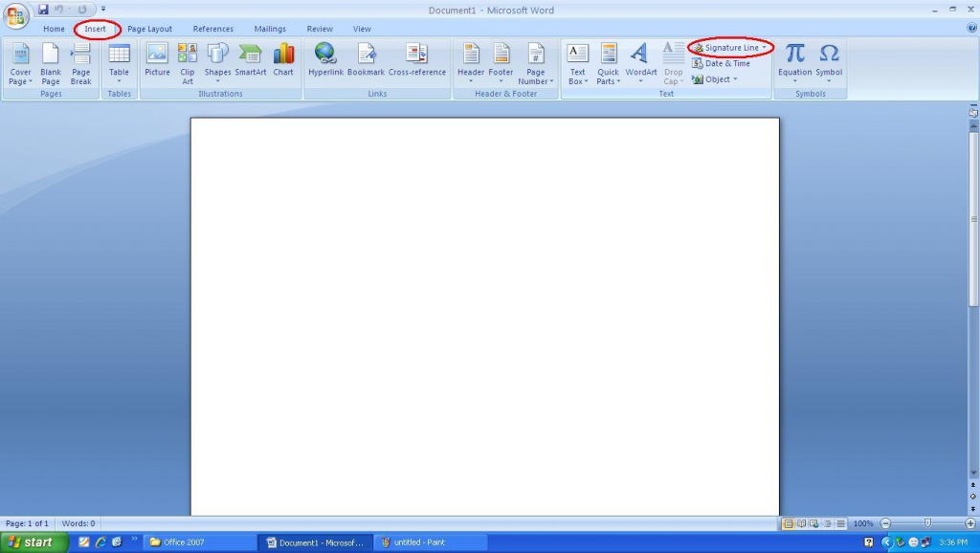Open the View tab

point(361,29)
